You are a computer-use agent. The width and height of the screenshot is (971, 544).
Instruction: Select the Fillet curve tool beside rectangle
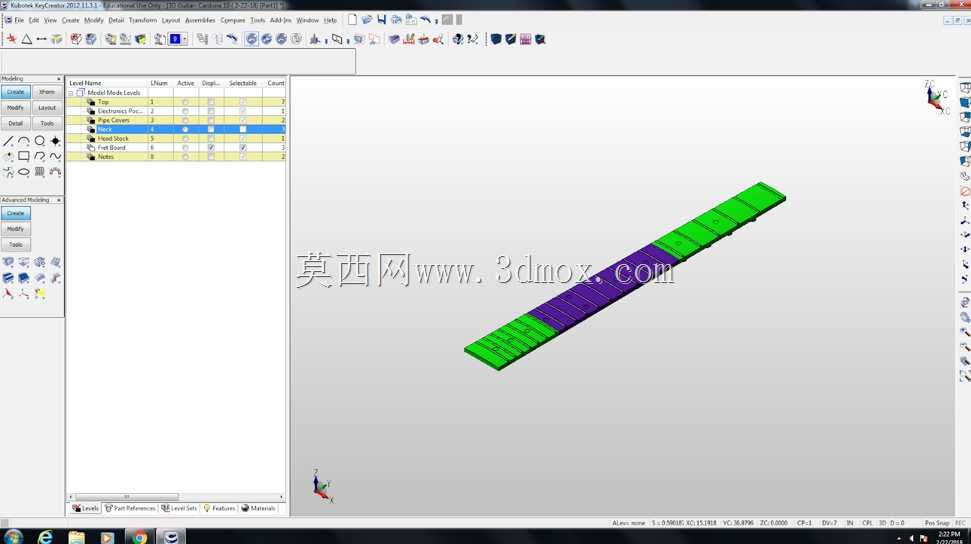[40, 157]
